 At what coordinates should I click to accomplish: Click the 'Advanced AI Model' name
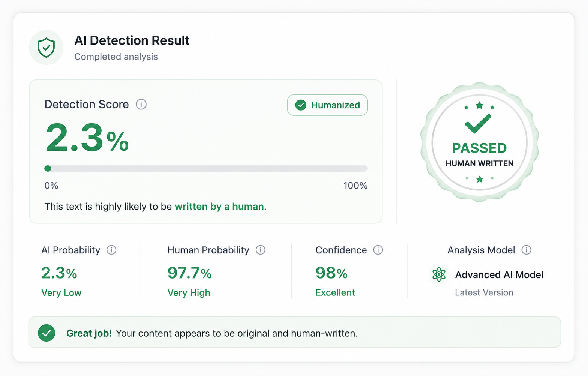499,275
